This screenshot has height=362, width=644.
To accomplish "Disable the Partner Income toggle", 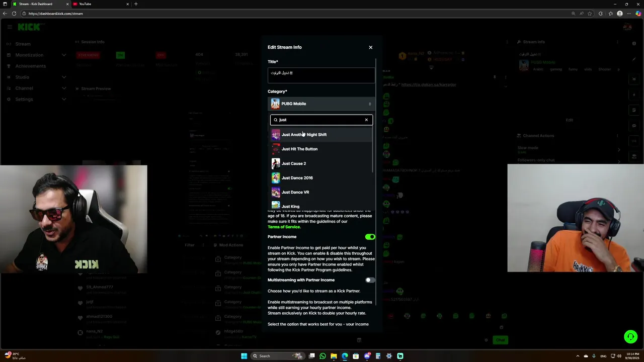I will [x=370, y=237].
